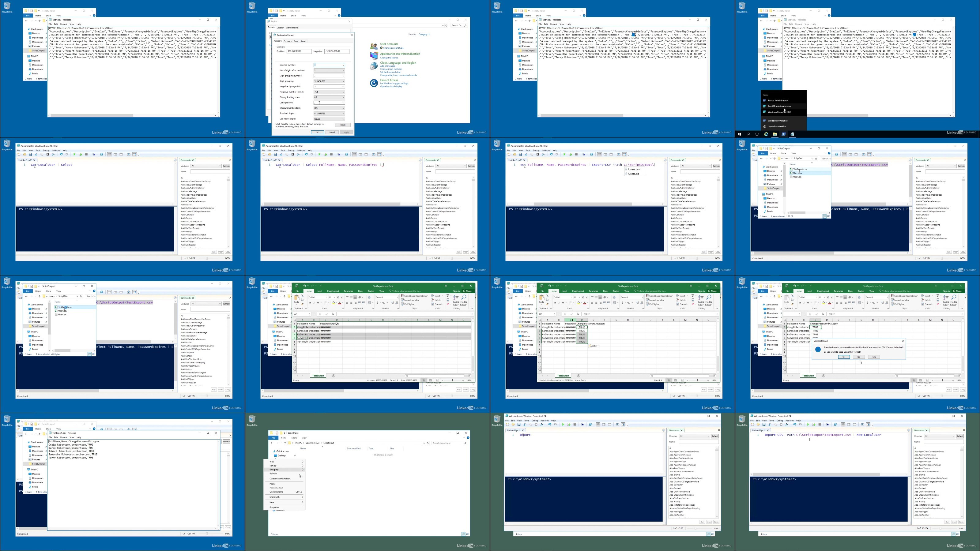
Task: Choose Paste from the folder context menu
Action: tap(285, 484)
